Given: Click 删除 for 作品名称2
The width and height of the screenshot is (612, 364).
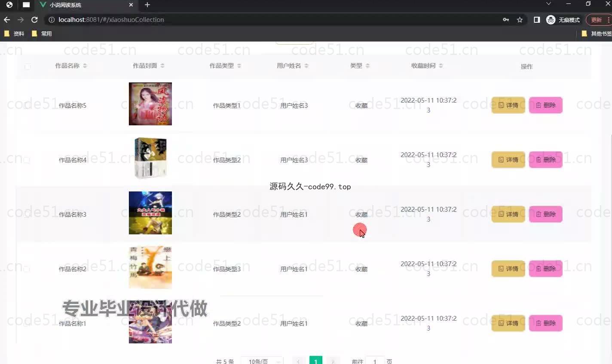Looking at the screenshot, I should [546, 269].
